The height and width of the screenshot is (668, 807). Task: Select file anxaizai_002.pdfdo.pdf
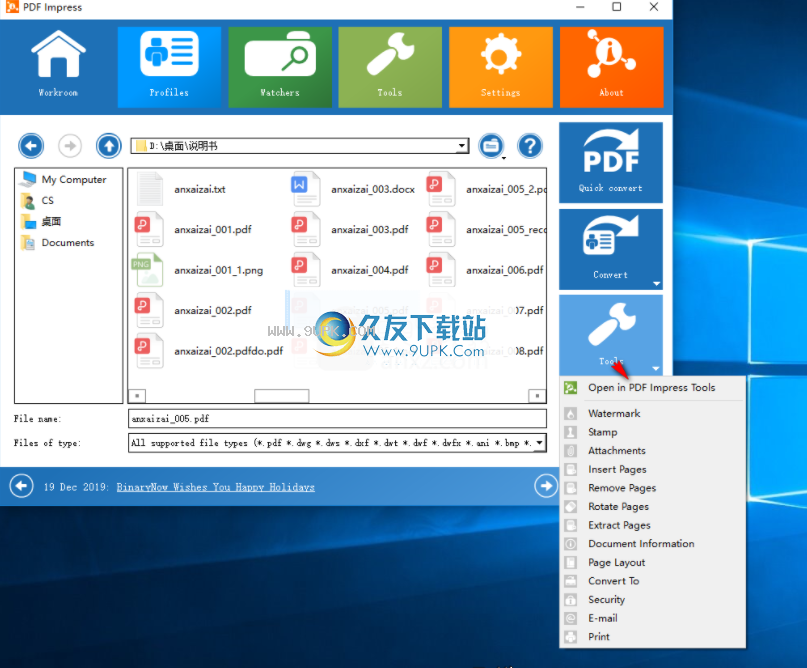[x=229, y=351]
